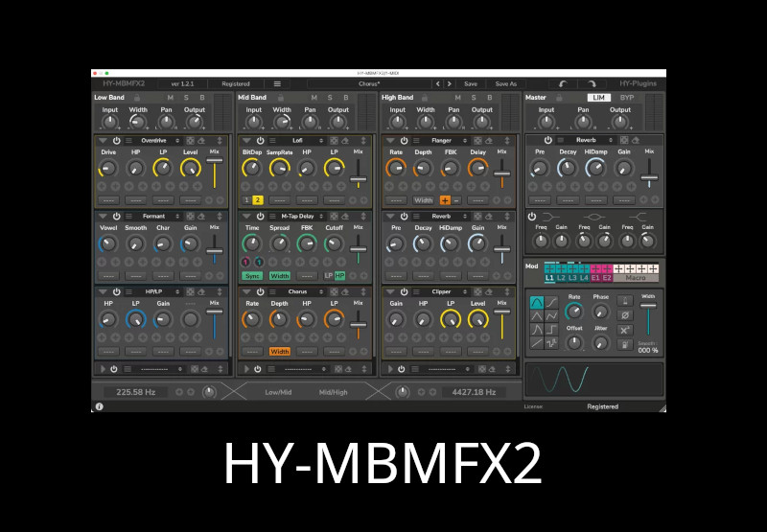Click the Save preset button

tap(471, 84)
